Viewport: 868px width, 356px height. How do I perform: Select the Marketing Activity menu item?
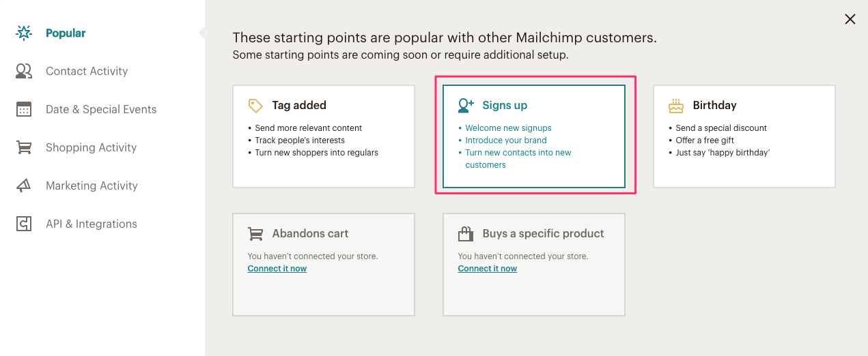click(x=92, y=186)
